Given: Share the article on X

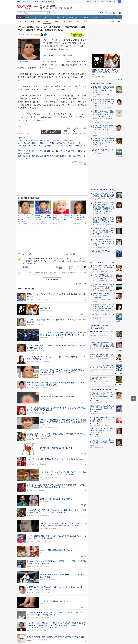Looking at the screenshot, I should tap(42, 35).
